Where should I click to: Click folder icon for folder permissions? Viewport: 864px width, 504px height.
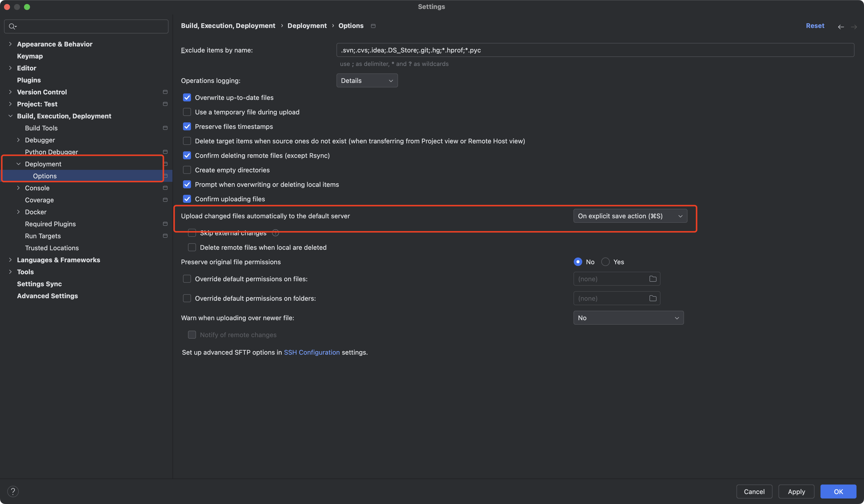(x=653, y=298)
